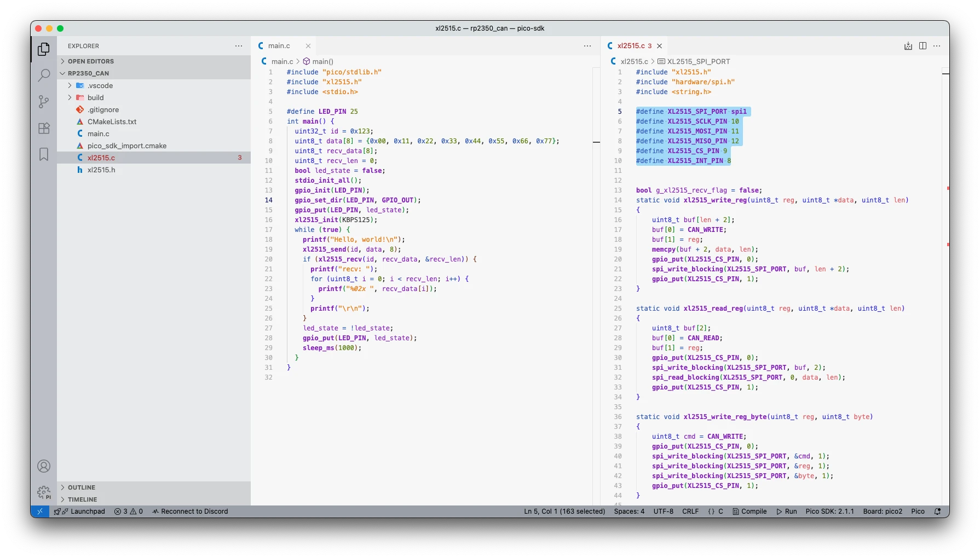
Task: Click the split editor right icon
Action: 923,46
